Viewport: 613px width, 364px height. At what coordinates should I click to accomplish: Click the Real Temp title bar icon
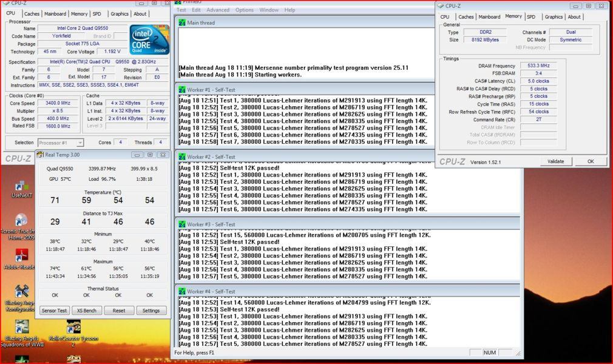(40, 155)
